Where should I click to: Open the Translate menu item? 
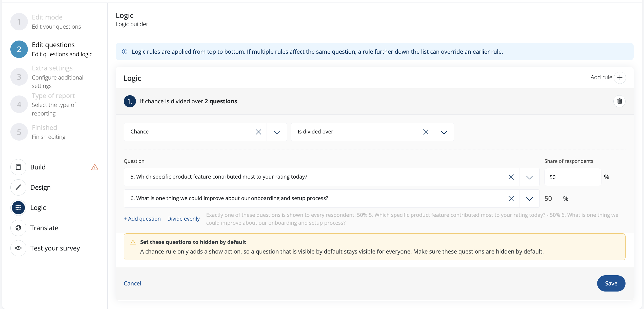point(44,228)
